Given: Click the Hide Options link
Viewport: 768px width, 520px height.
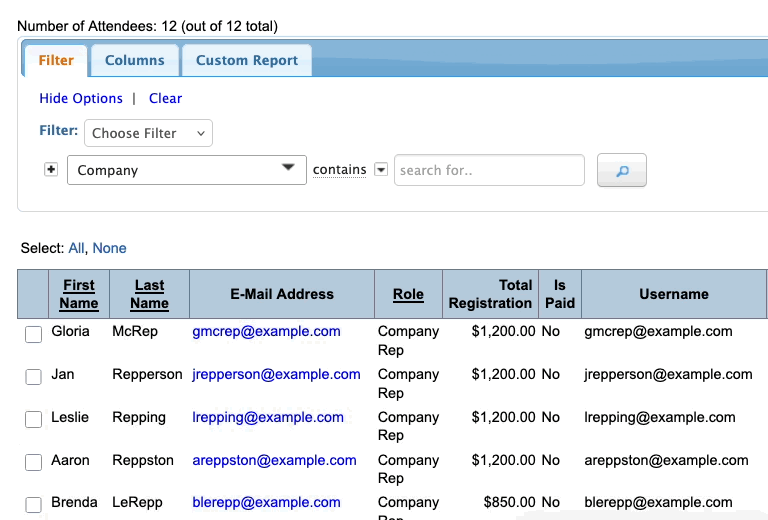Looking at the screenshot, I should click(x=81, y=98).
